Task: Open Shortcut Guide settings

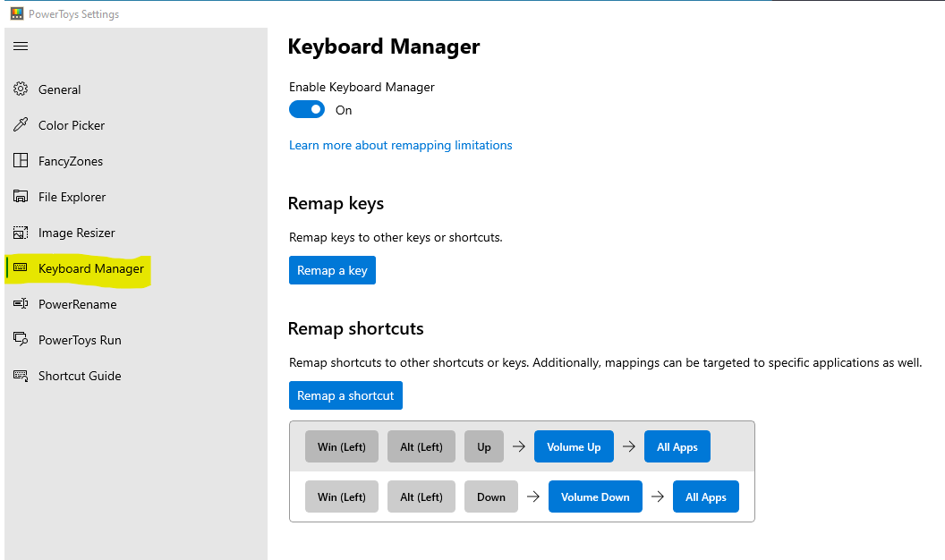Action: click(136, 376)
